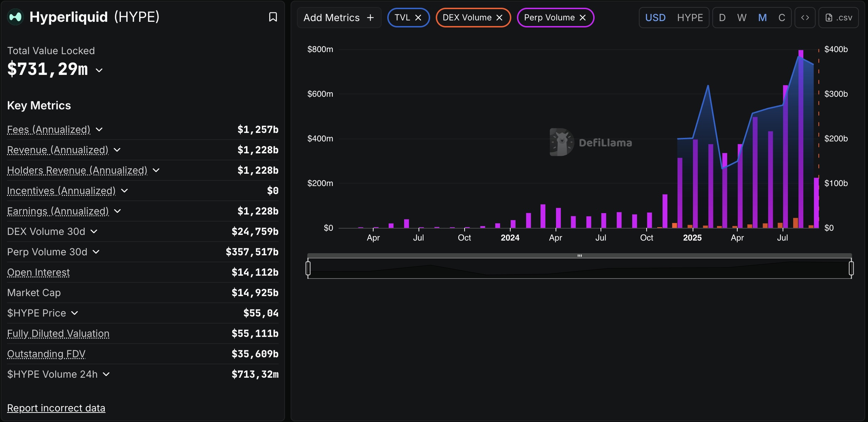The width and height of the screenshot is (868, 422).
Task: Toggle daily interval with D
Action: point(722,18)
